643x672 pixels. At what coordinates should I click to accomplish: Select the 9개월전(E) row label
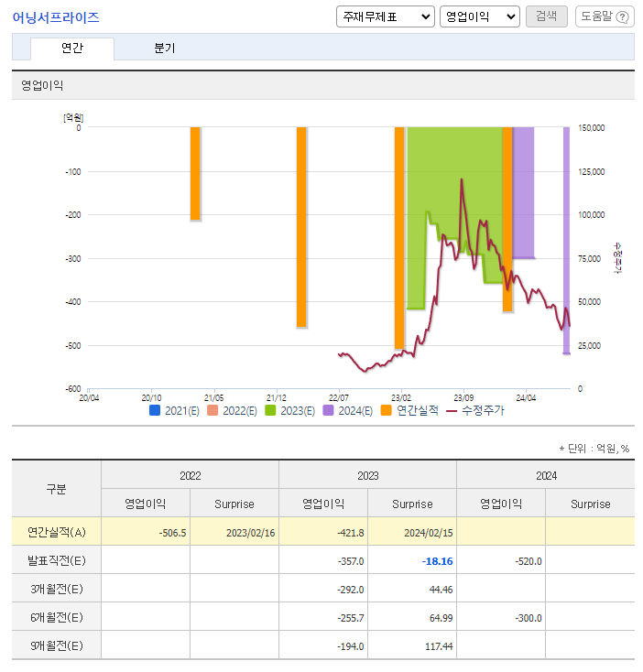click(x=56, y=645)
